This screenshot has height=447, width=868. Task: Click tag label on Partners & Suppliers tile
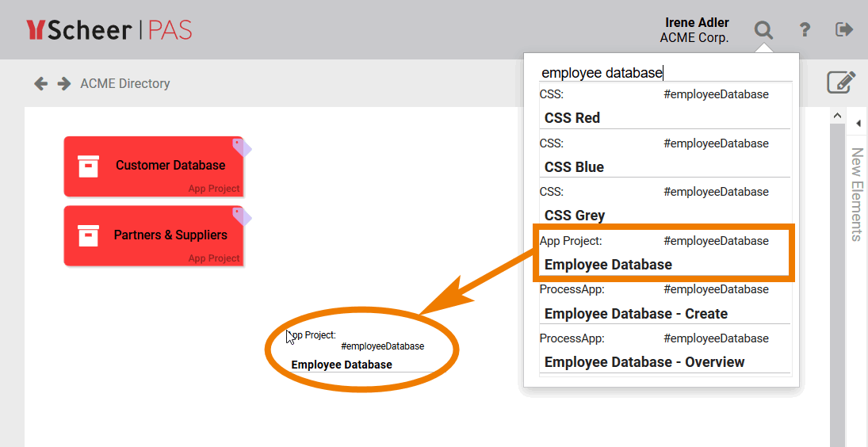241,216
